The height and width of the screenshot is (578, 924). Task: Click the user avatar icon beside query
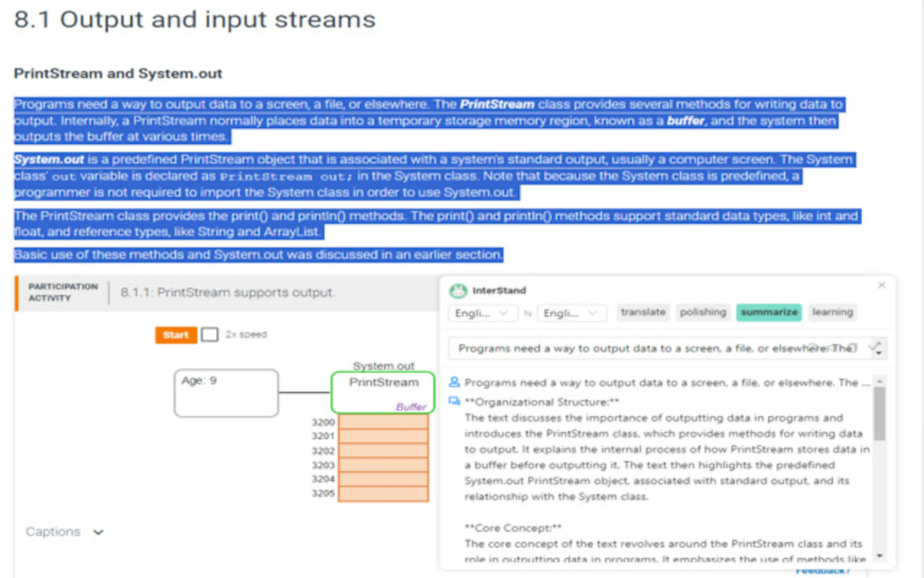click(454, 382)
